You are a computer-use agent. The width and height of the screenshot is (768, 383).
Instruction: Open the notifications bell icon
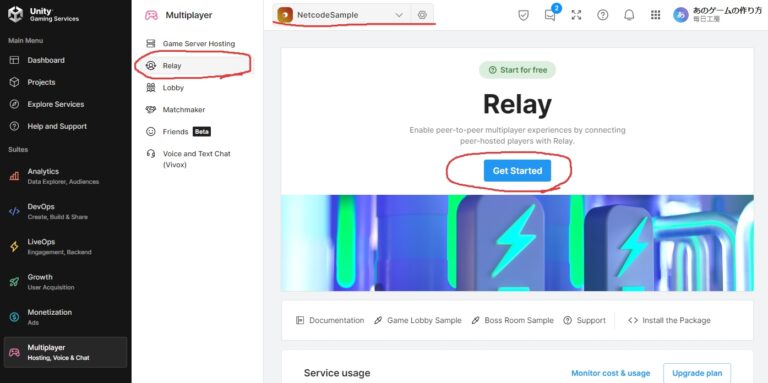pos(629,15)
